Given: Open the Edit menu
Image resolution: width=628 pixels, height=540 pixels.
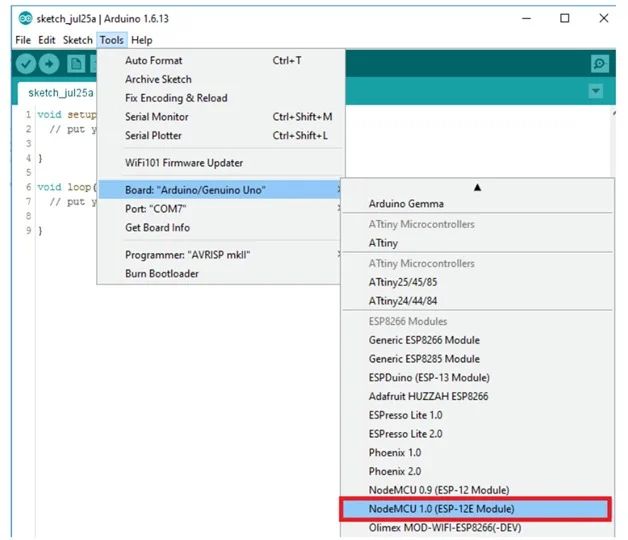Looking at the screenshot, I should (46, 40).
